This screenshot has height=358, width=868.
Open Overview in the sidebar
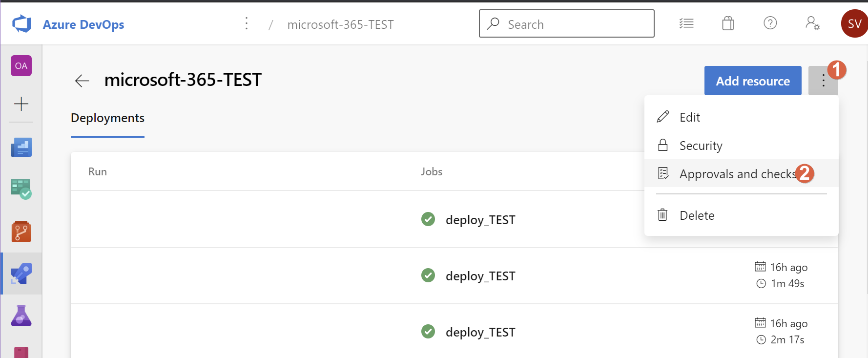click(21, 147)
